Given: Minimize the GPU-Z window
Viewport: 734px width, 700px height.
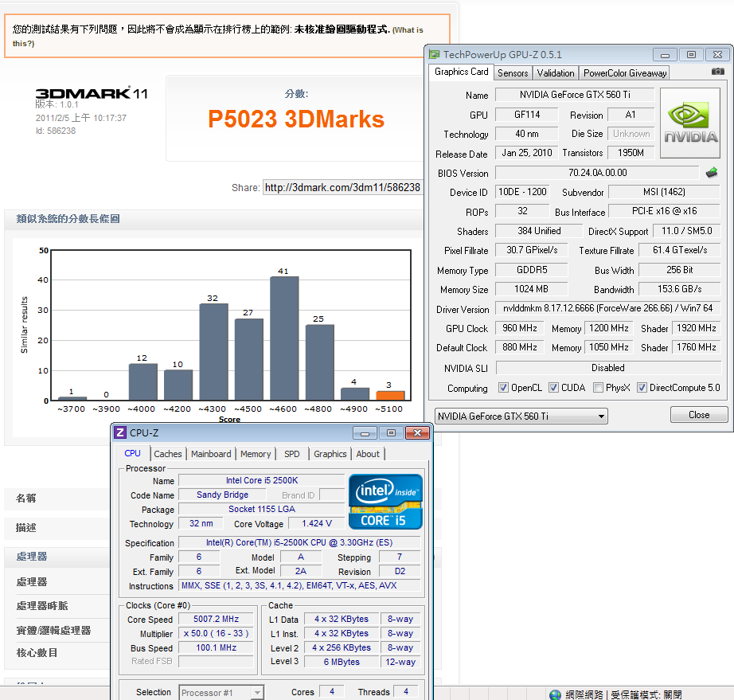Looking at the screenshot, I should coord(665,55).
